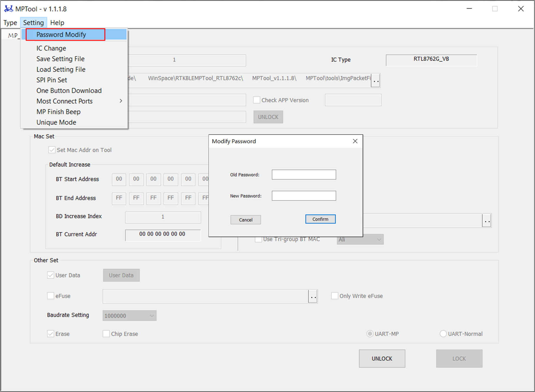The width and height of the screenshot is (535, 392).
Task: Select the UART-Normal radio button
Action: tap(443, 334)
